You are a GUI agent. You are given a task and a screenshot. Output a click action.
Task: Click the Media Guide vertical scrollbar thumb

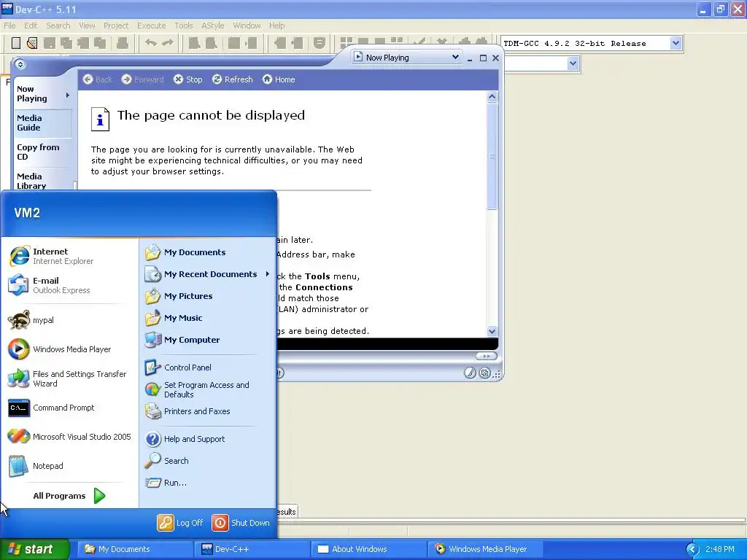pos(492,156)
